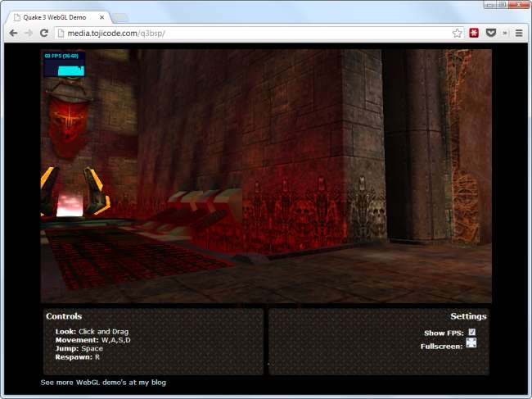Reload the Quake 3 WebGL page
532x399 pixels.
[x=44, y=33]
